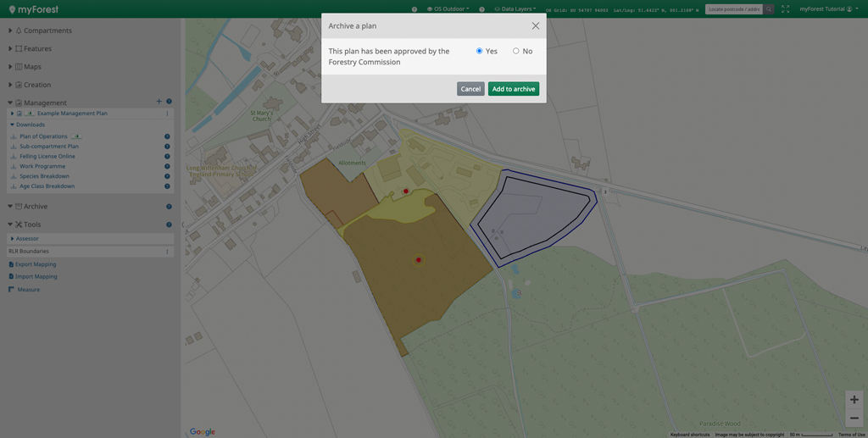Viewport: 868px width, 438px height.
Task: Download the Felling License Online
Action: [47, 157]
